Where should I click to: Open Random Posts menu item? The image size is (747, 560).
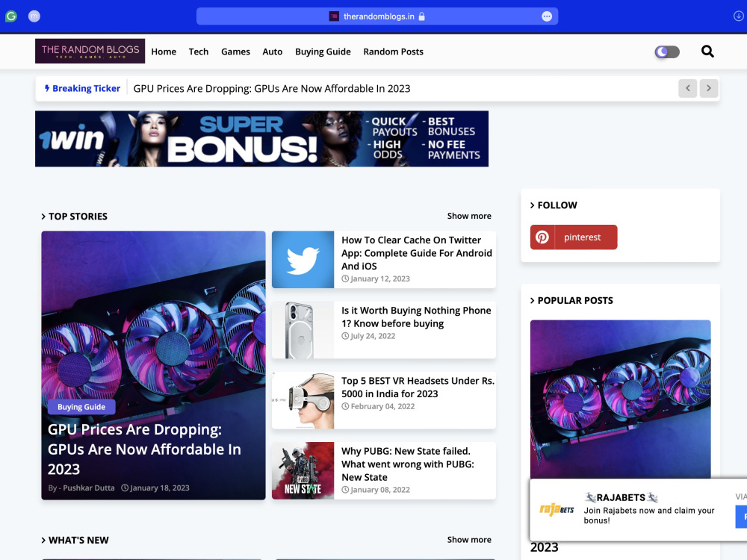point(393,52)
